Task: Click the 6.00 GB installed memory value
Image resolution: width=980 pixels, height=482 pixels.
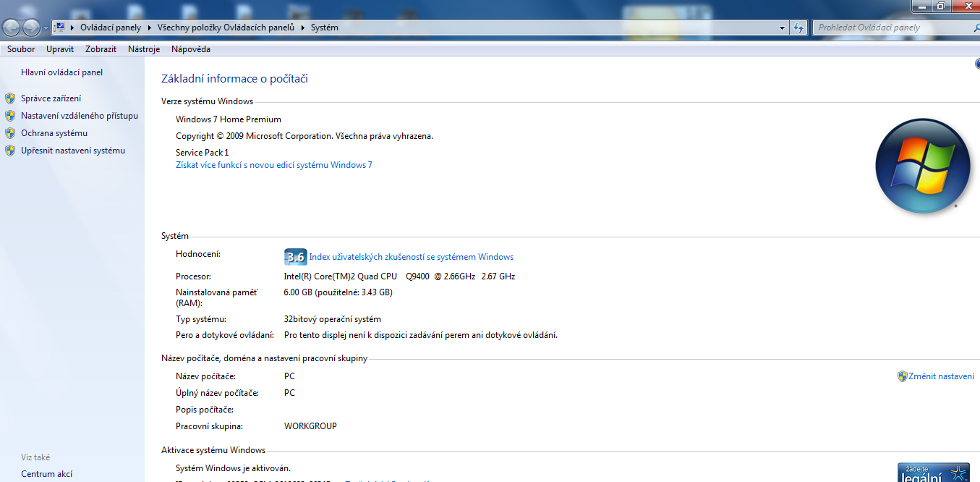Action: [x=338, y=292]
